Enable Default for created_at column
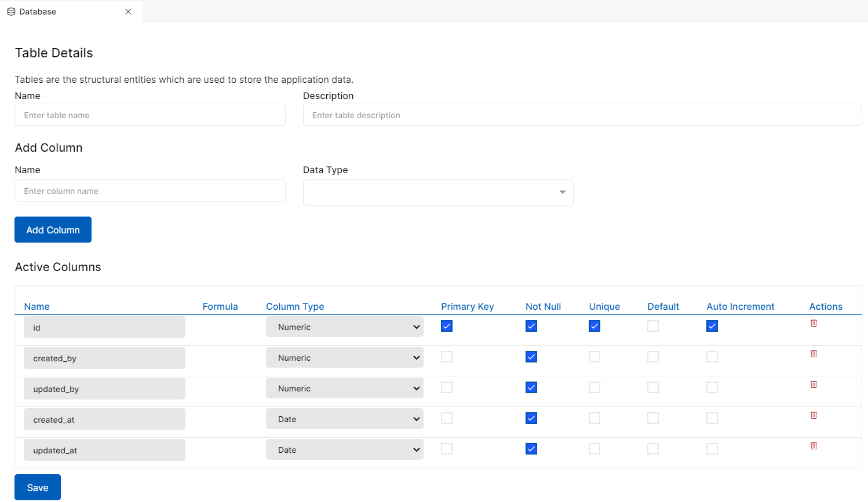Viewport: 868px width, 502px height. click(x=653, y=418)
